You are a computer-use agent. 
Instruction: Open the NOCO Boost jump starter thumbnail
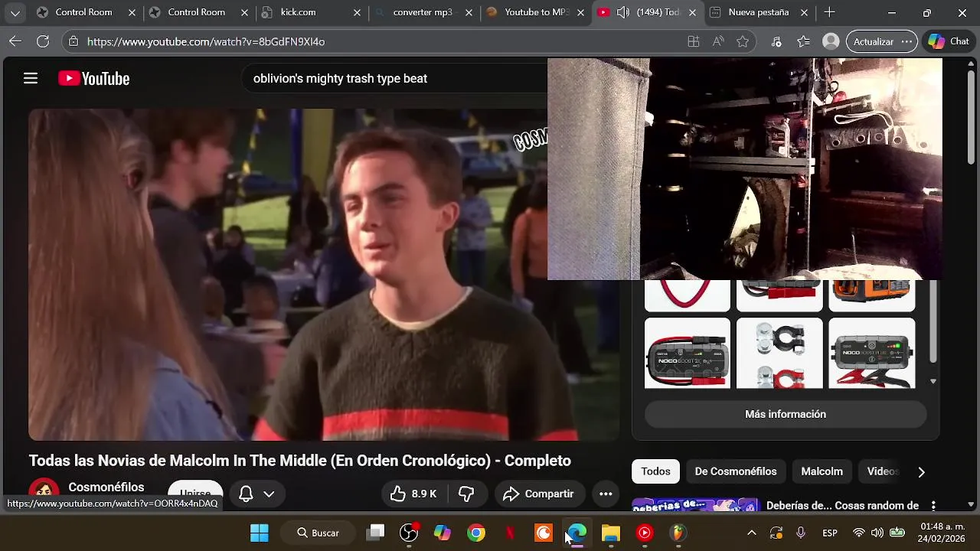[688, 354]
